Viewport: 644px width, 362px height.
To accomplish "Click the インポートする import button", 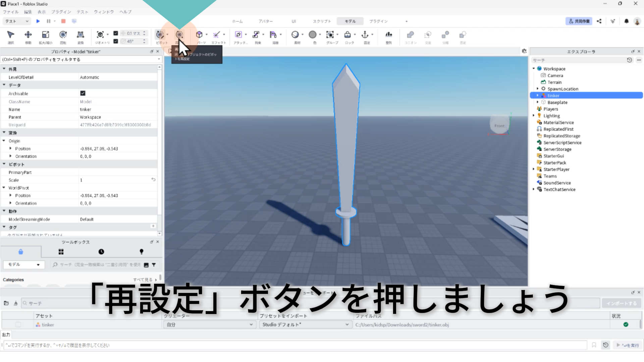I will click(621, 303).
